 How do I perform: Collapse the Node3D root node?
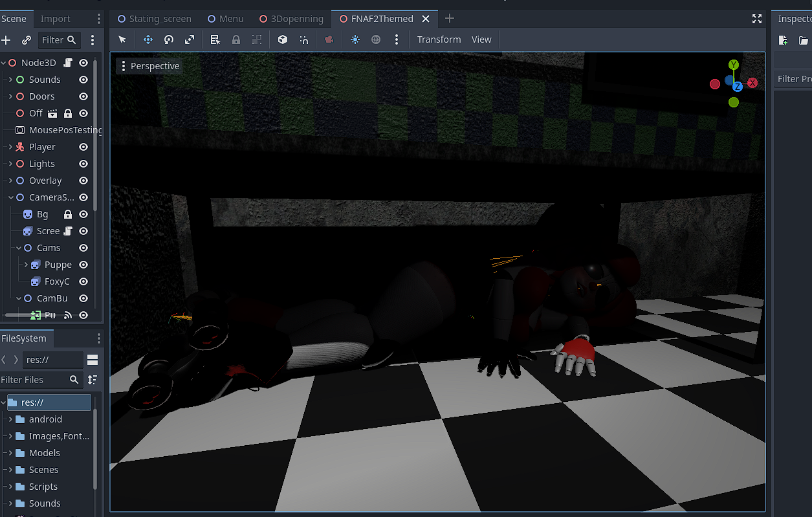(x=4, y=63)
